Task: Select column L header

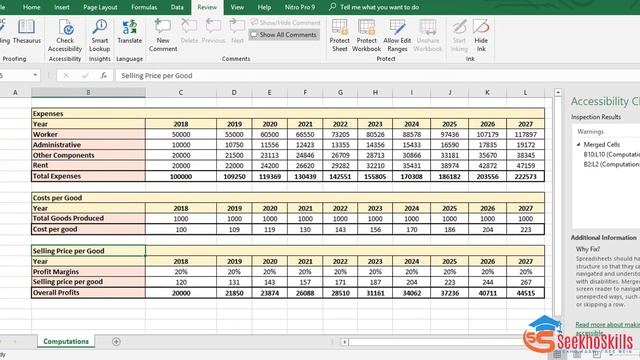Action: click(x=525, y=93)
